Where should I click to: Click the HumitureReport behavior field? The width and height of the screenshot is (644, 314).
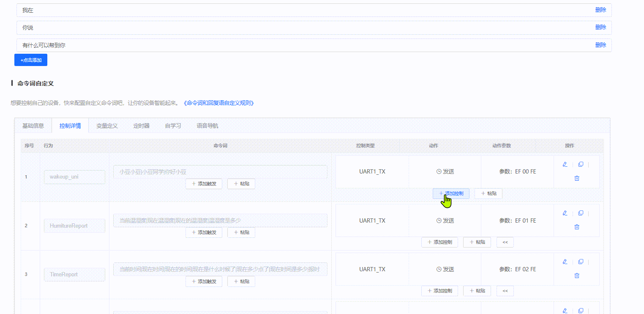[74, 226]
